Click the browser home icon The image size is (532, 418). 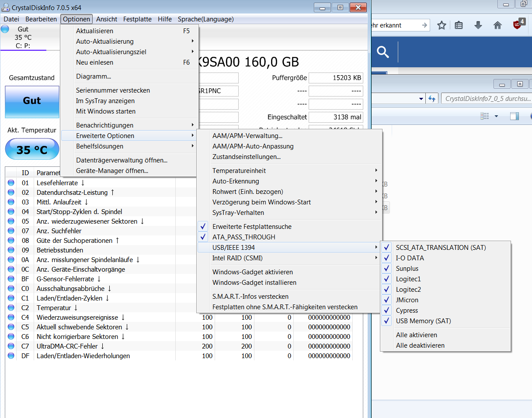[x=497, y=25]
